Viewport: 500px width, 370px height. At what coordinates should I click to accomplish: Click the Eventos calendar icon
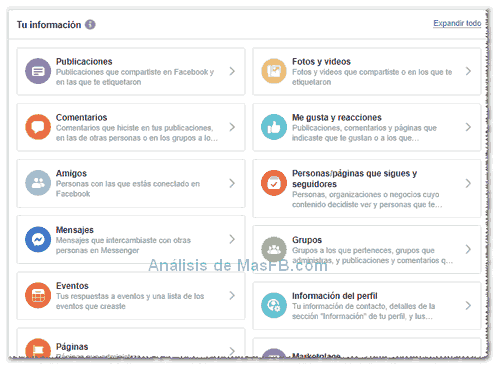pyautogui.click(x=38, y=295)
